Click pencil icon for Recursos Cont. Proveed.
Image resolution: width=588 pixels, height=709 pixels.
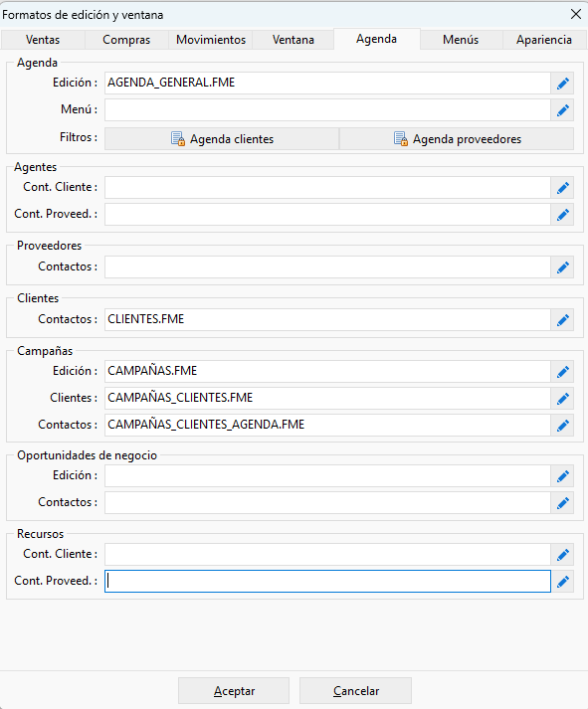pos(563,582)
